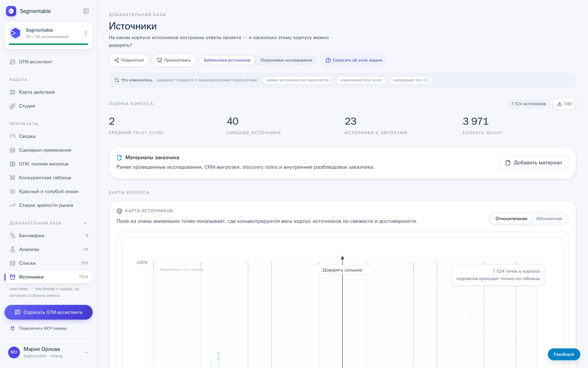This screenshot has height=368, width=588.
Task: Click the Evidence weight value 3 971
Action: click(x=475, y=121)
